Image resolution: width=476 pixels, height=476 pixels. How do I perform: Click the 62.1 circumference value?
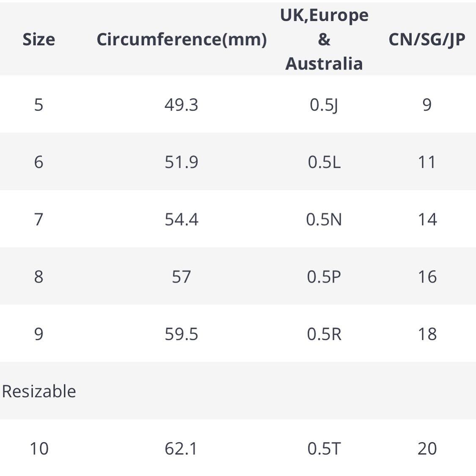[x=182, y=448]
